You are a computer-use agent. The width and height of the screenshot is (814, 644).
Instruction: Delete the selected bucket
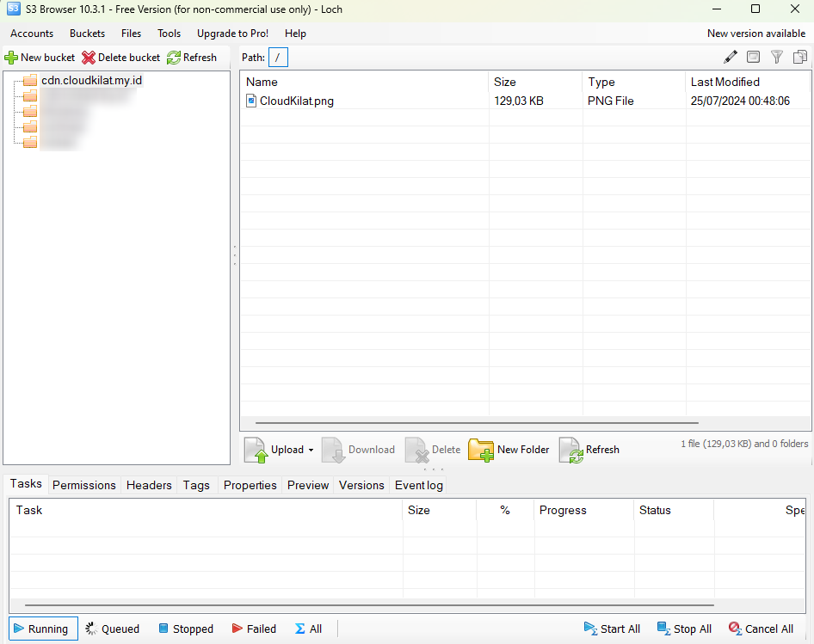[x=120, y=58]
